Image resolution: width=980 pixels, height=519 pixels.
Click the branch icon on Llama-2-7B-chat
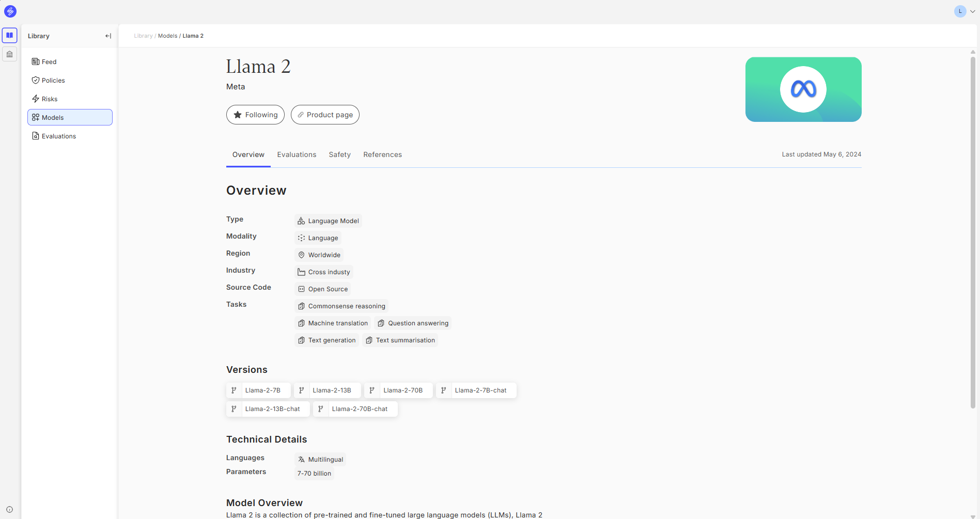pyautogui.click(x=444, y=390)
